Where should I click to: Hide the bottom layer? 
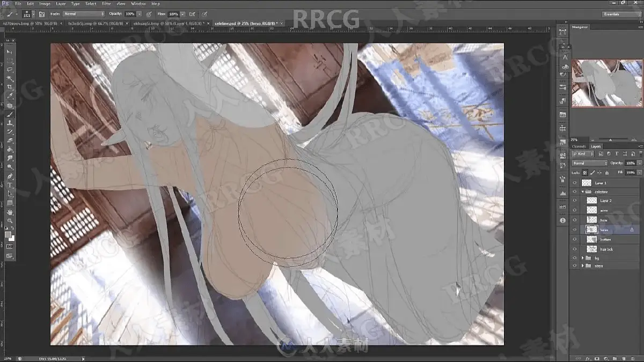[575, 239]
